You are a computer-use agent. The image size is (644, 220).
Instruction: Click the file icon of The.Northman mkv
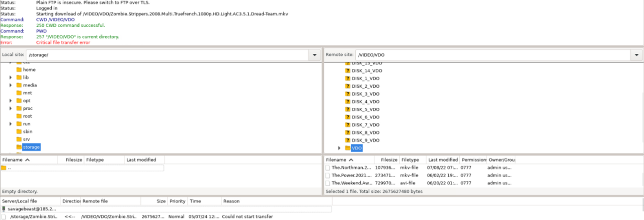point(328,168)
